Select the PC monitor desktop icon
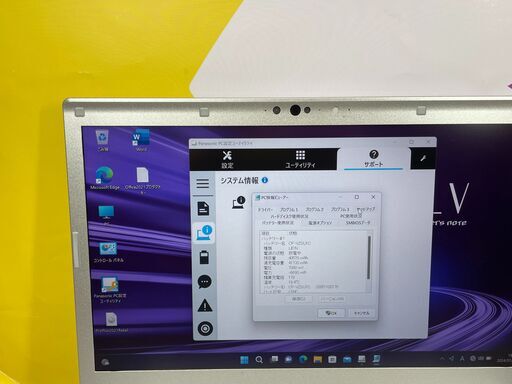 click(x=106, y=214)
